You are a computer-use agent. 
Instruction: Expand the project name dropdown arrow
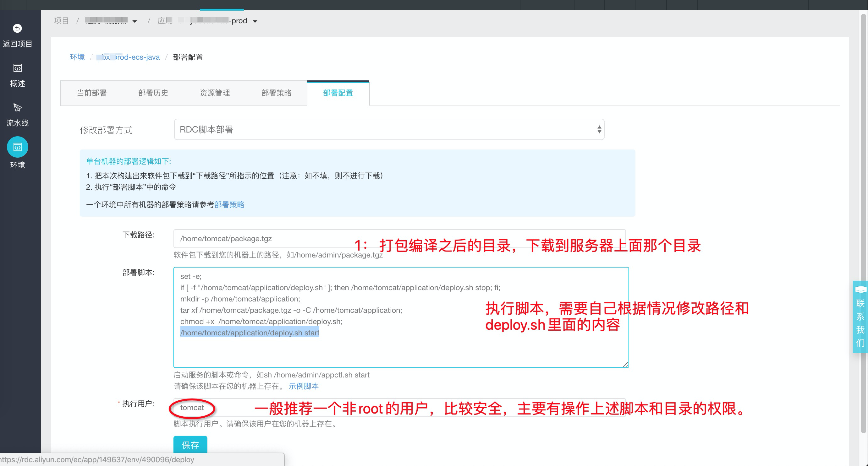(x=135, y=21)
